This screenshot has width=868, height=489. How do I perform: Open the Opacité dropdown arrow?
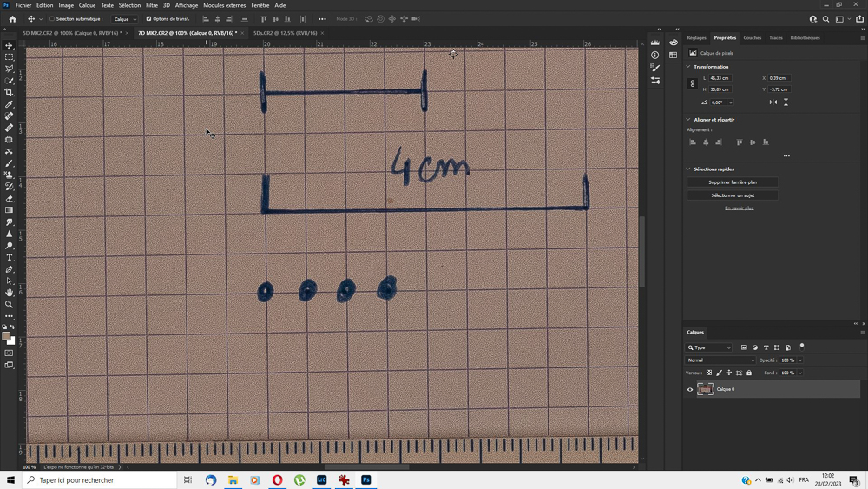800,360
